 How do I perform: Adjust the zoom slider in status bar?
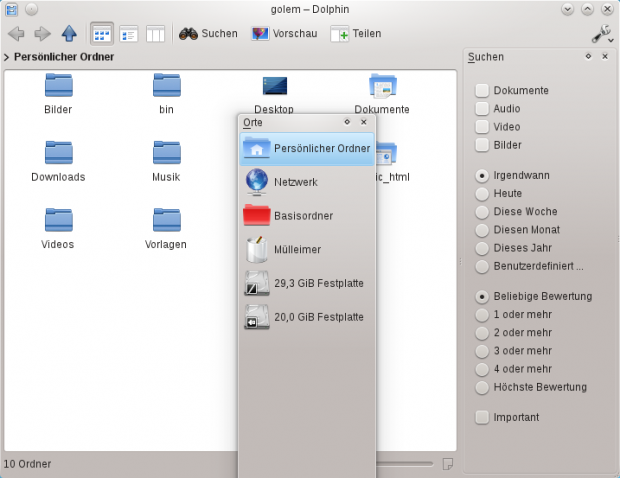(405, 464)
